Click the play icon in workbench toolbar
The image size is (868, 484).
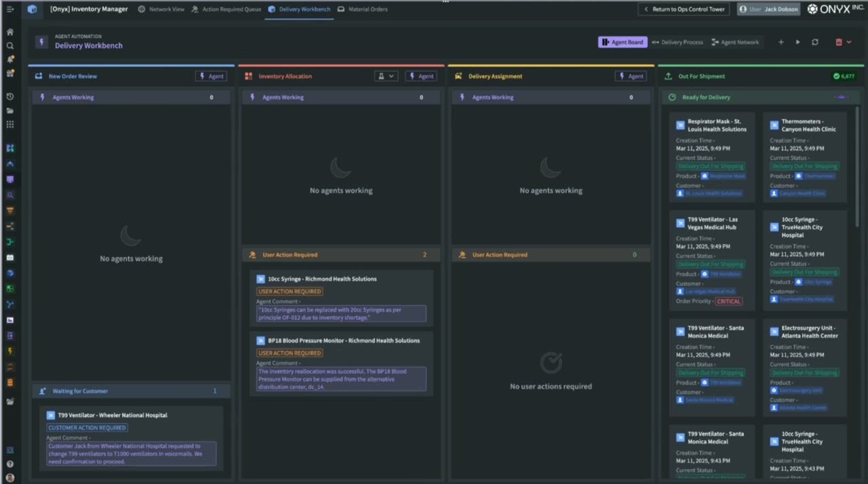click(x=797, y=42)
